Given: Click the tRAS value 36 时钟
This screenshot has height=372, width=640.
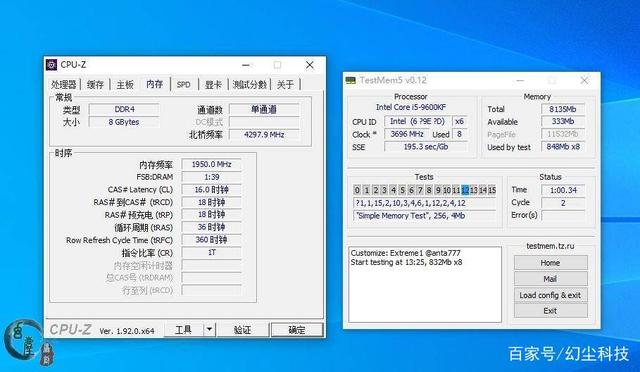Looking at the screenshot, I should 211,227.
